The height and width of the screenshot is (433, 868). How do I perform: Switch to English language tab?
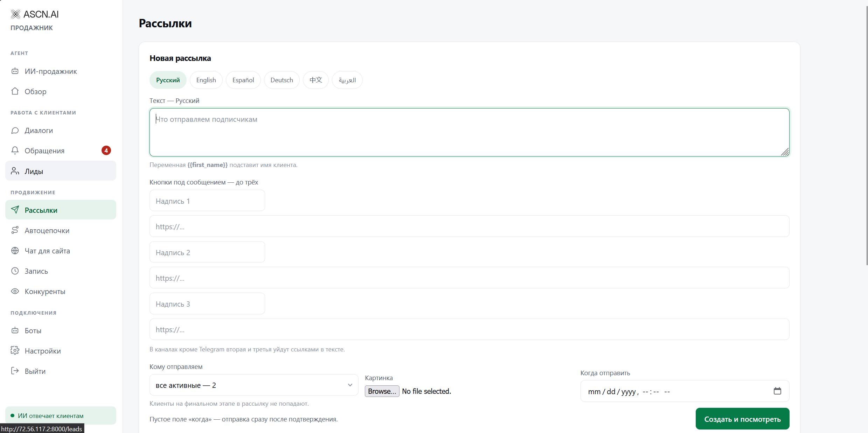pyautogui.click(x=206, y=80)
